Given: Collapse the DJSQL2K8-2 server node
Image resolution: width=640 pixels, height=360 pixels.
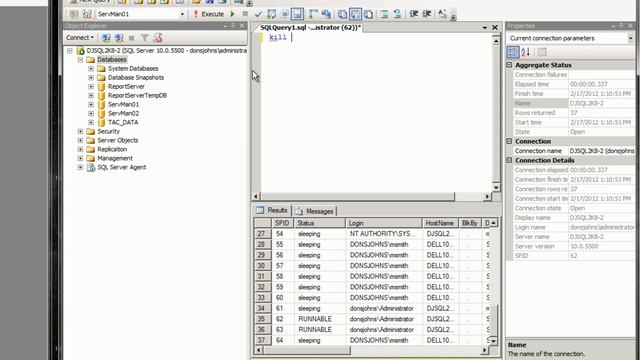Looking at the screenshot, I should tap(70, 51).
